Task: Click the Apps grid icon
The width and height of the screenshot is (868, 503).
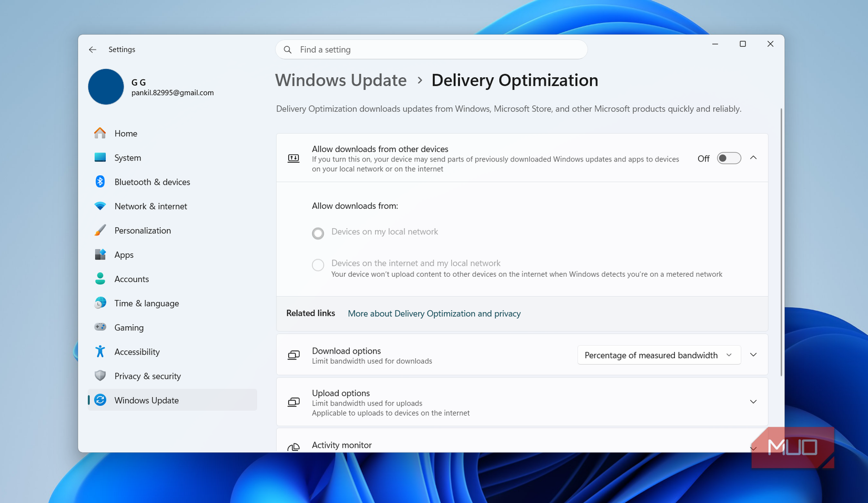Action: point(100,254)
